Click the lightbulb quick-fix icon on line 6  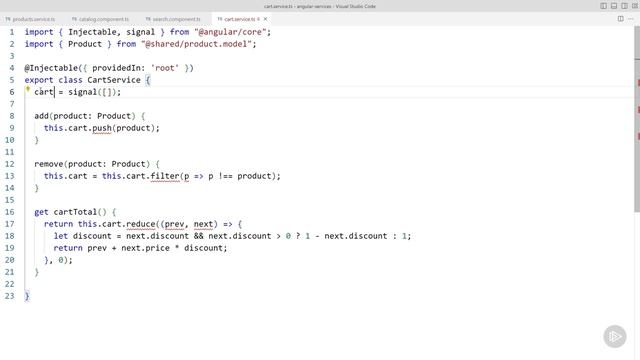click(28, 89)
